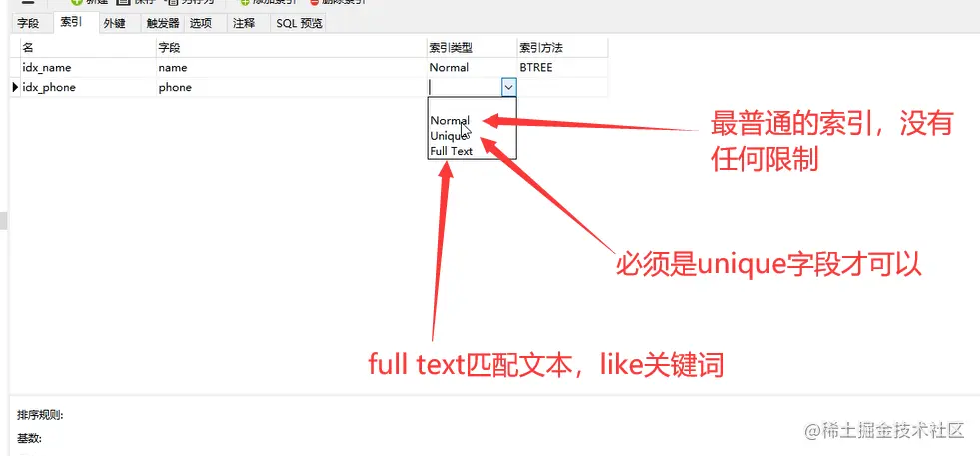The height and width of the screenshot is (456, 980).
Task: Switch to the 触发器 tab
Action: tap(163, 23)
